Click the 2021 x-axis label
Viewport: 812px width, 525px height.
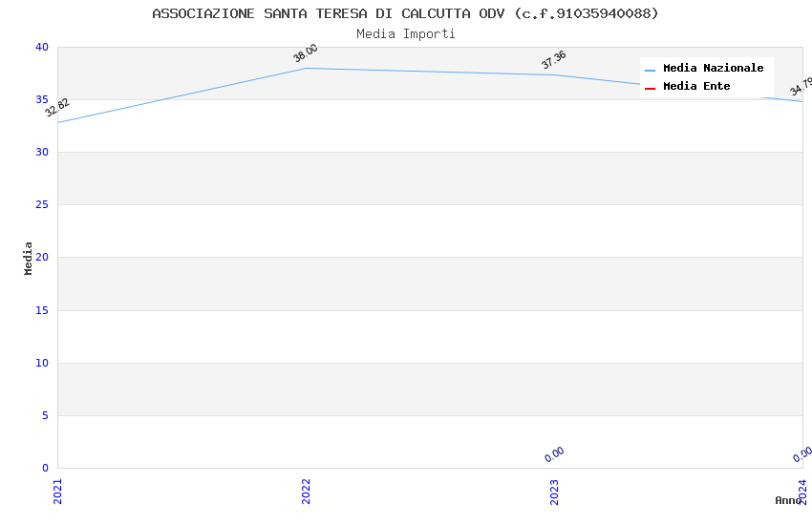point(57,492)
